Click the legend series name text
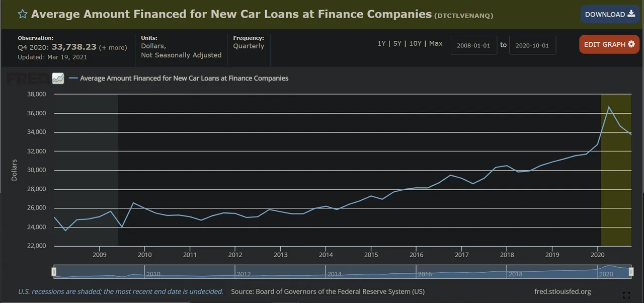This screenshot has width=644, height=303. pos(184,78)
